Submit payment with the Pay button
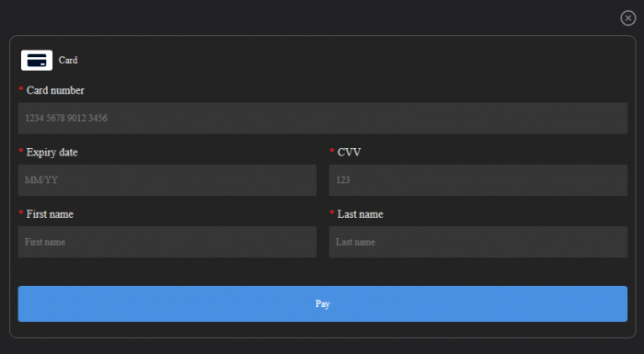Viewport: 644px width, 354px height. (322, 304)
